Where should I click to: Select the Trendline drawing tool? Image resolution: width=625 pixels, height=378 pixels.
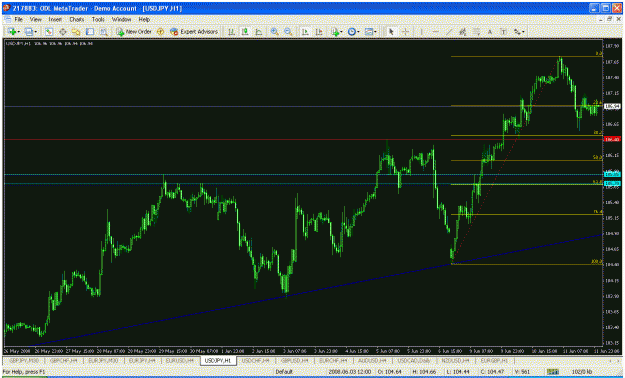[x=449, y=32]
